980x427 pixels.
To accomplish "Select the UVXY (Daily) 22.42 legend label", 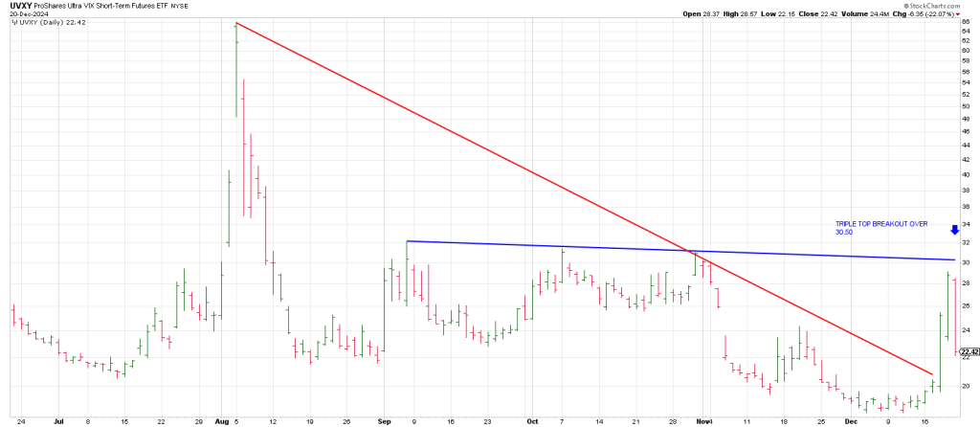I will 50,24.
